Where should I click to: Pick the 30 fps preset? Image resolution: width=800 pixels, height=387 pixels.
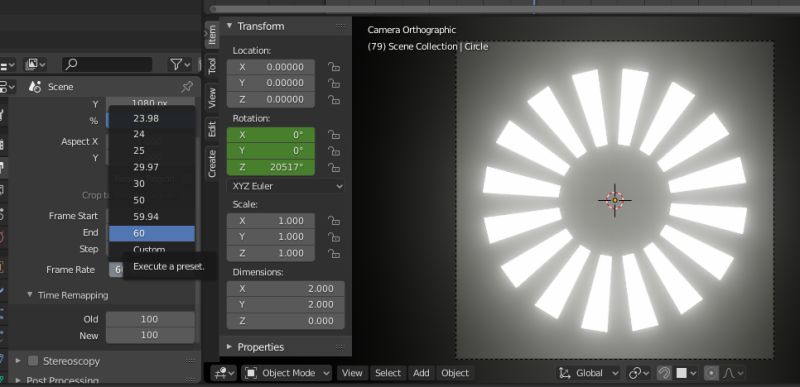pyautogui.click(x=152, y=184)
